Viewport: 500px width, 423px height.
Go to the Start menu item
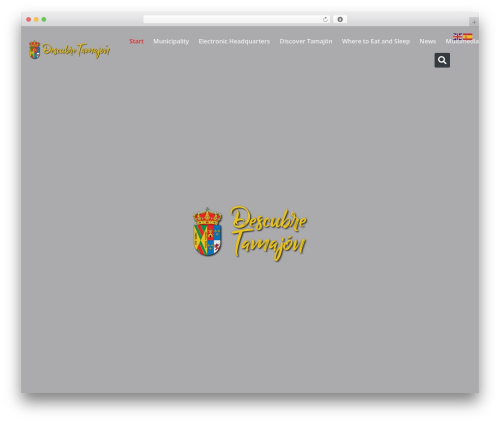point(136,41)
